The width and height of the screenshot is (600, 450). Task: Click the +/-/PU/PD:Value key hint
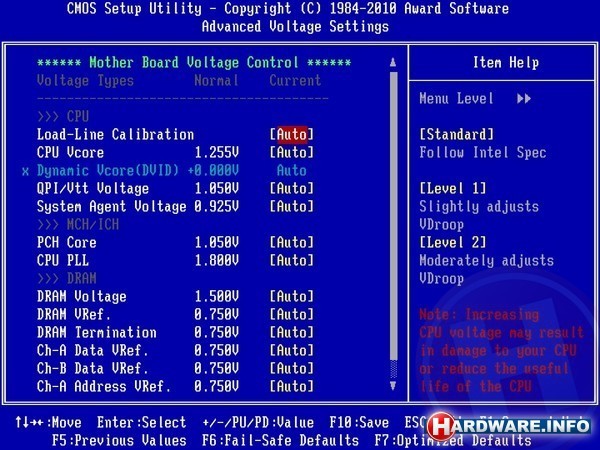258,422
